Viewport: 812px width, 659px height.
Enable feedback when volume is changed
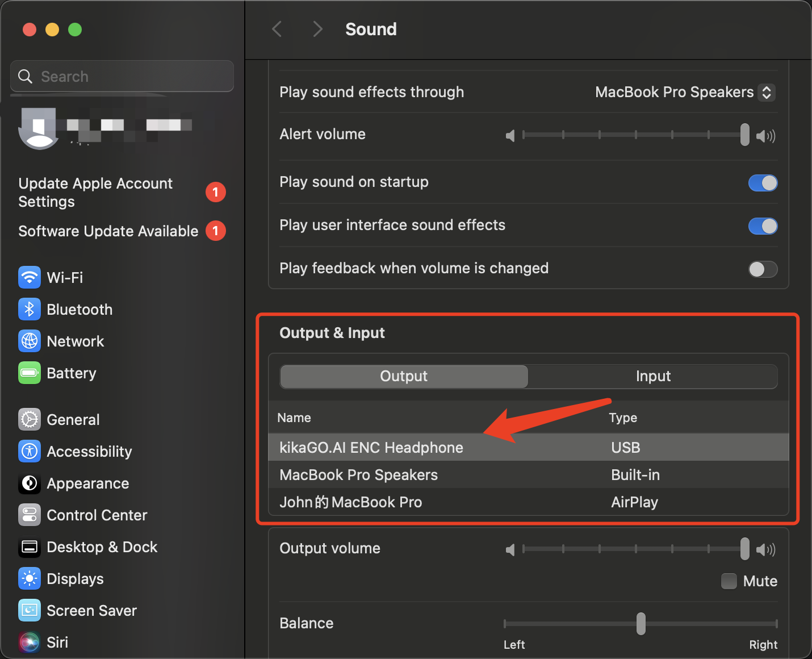tap(763, 269)
